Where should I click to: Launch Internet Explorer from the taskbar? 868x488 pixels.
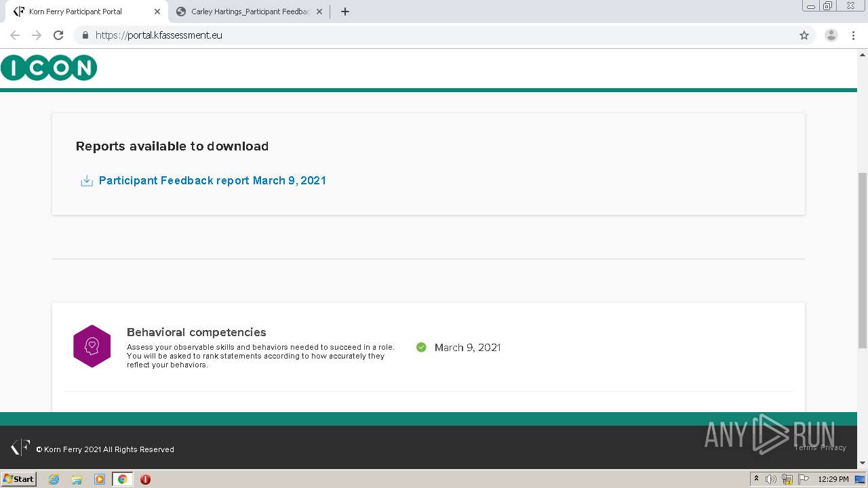[54, 479]
